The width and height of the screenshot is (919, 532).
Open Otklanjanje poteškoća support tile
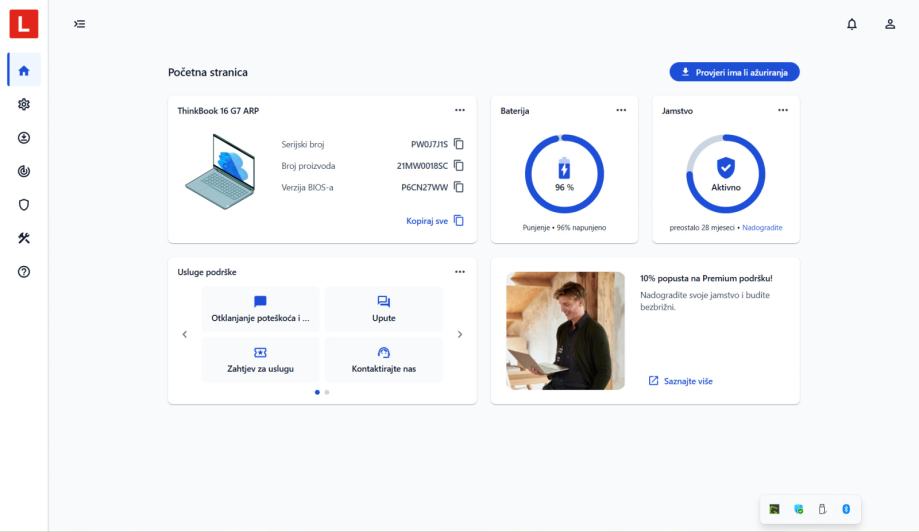(x=260, y=309)
